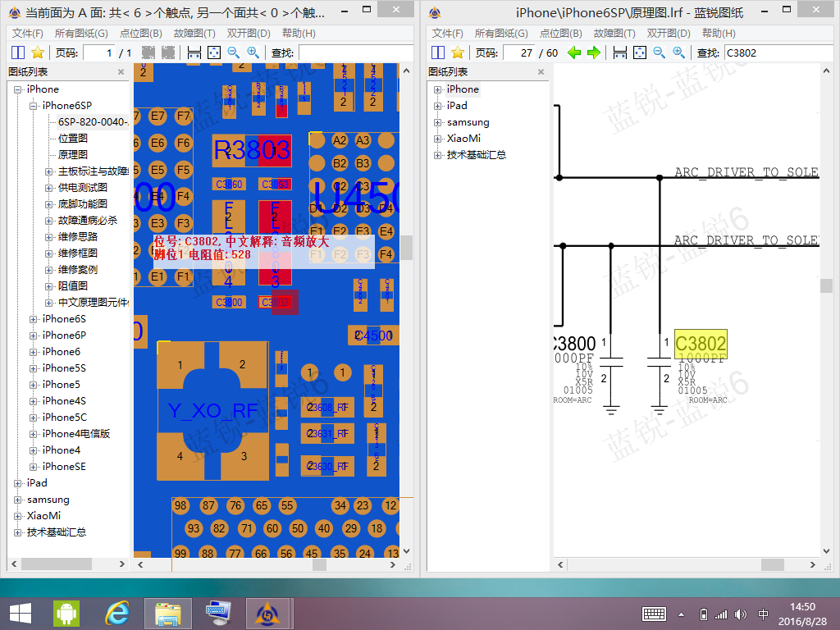Open the Android app in taskbar

pos(66,614)
